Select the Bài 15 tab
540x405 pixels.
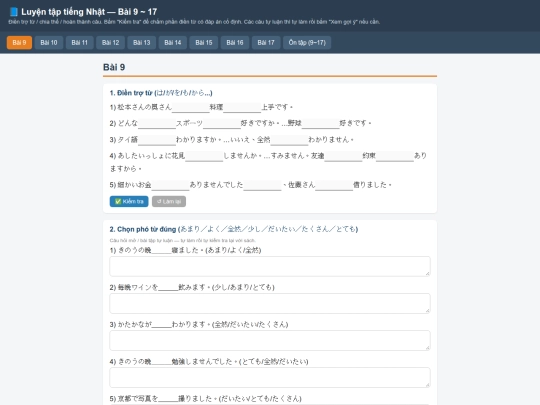coord(204,43)
